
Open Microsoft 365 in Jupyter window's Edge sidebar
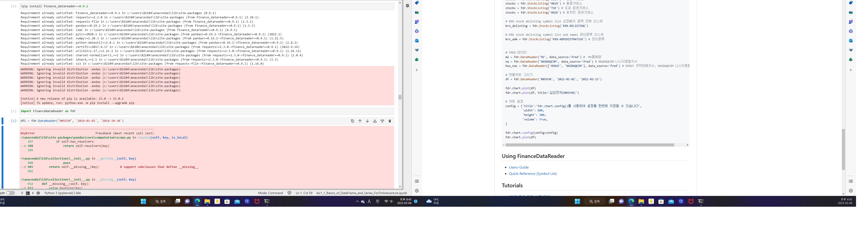tap(417, 31)
